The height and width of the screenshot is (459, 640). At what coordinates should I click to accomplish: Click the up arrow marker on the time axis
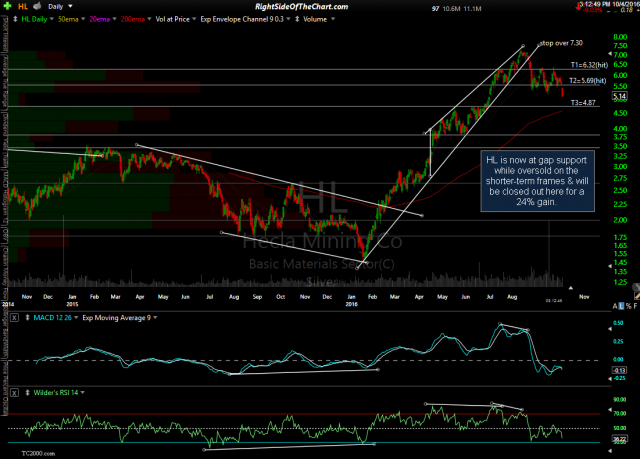point(571,288)
